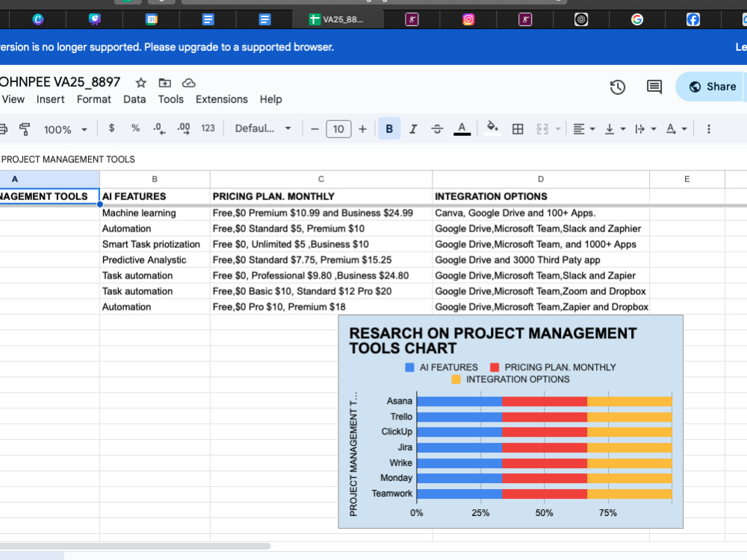The image size is (747, 560).
Task: Format as percent icon
Action: [136, 128]
